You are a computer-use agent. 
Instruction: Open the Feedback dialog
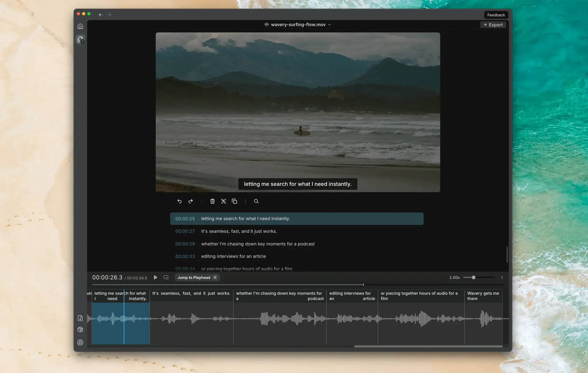(x=496, y=15)
